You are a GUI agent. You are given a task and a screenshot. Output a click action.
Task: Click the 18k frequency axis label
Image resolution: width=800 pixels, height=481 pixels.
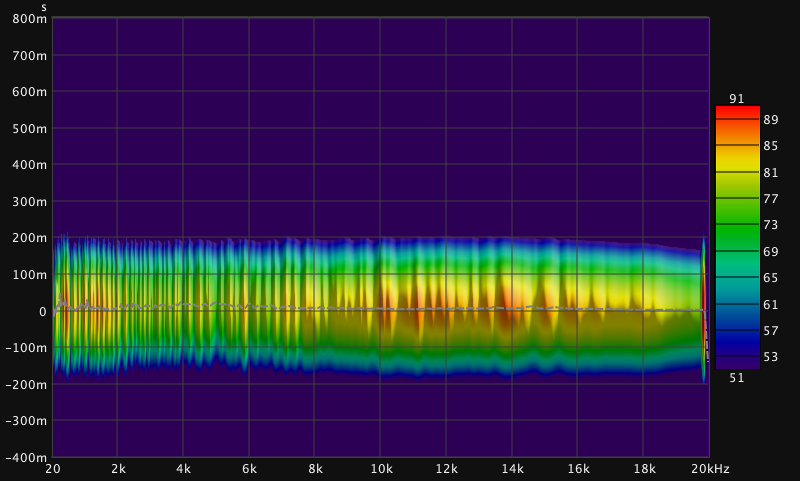click(x=644, y=469)
